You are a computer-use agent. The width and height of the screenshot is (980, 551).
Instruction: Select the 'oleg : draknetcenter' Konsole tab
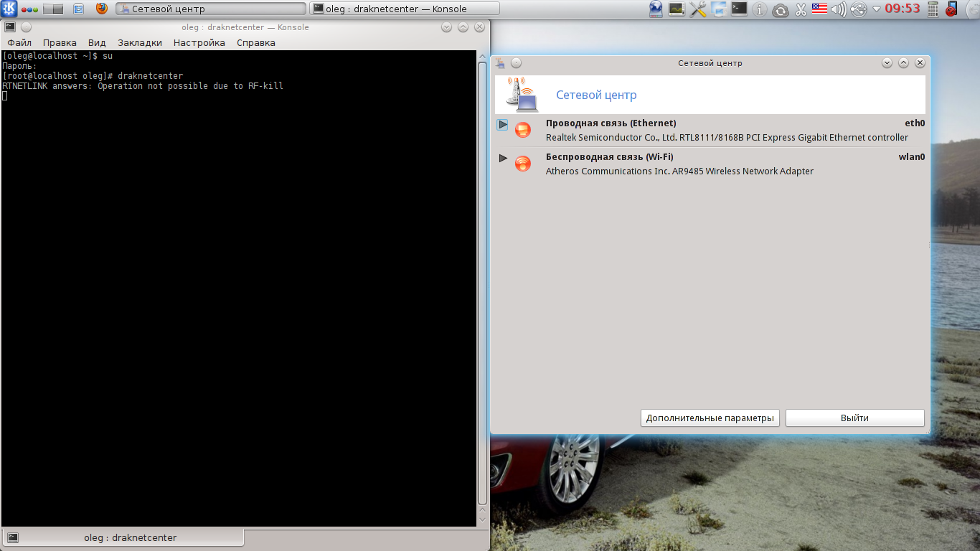(123, 537)
